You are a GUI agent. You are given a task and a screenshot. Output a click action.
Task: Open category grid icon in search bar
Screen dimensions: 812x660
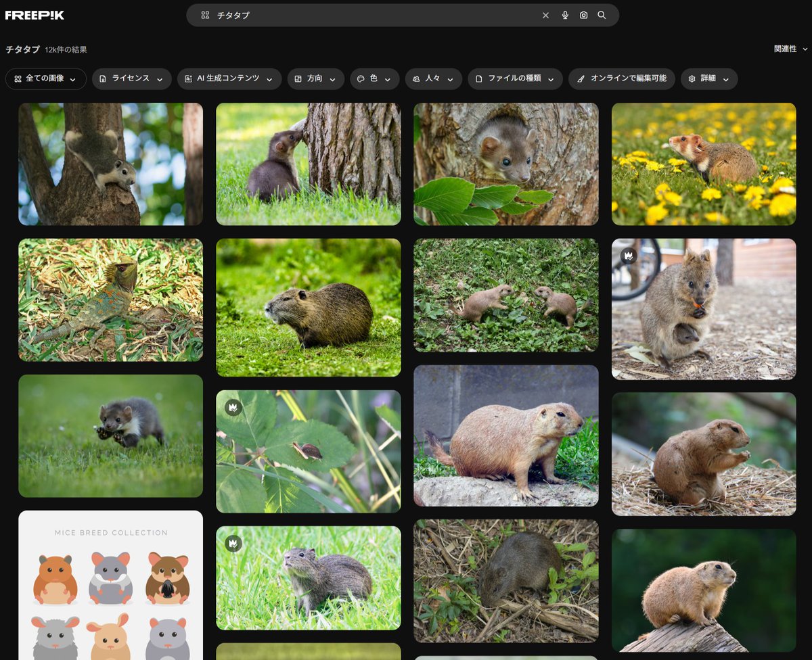point(205,15)
